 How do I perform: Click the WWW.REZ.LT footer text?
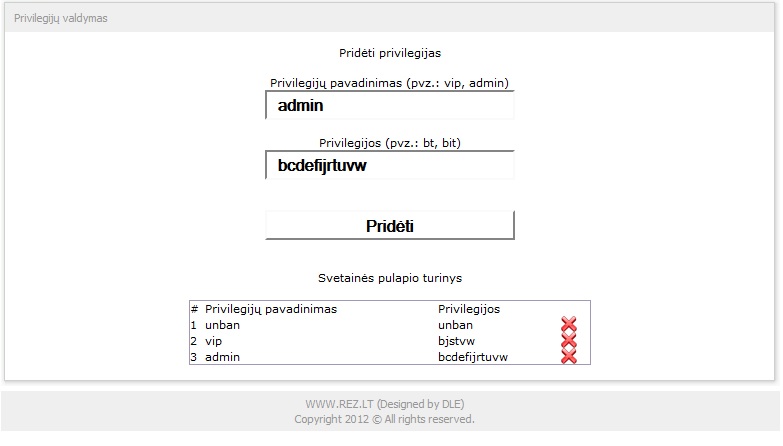click(x=385, y=404)
